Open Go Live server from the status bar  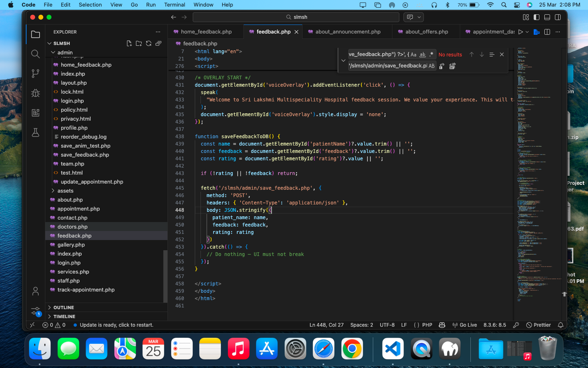(465, 325)
